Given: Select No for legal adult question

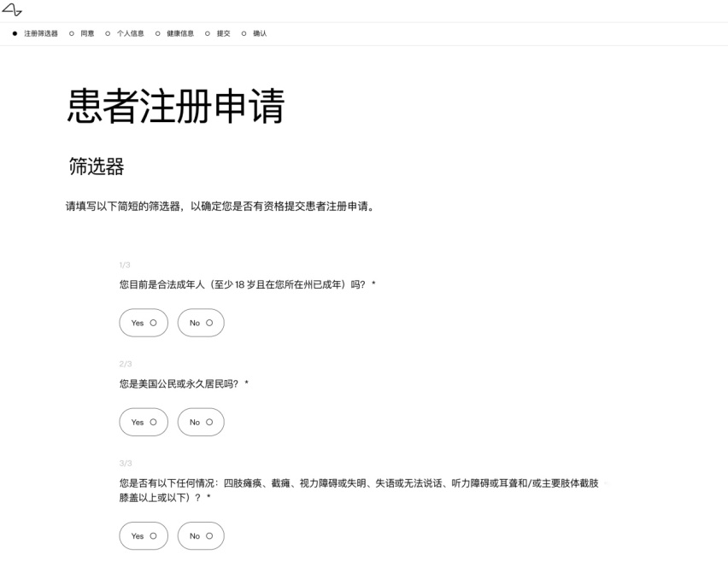Looking at the screenshot, I should (201, 323).
